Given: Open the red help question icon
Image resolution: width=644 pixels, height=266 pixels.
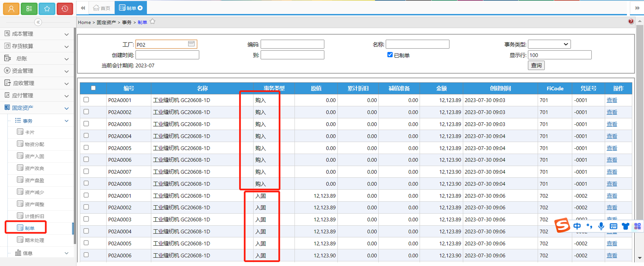Looking at the screenshot, I should [x=631, y=21].
